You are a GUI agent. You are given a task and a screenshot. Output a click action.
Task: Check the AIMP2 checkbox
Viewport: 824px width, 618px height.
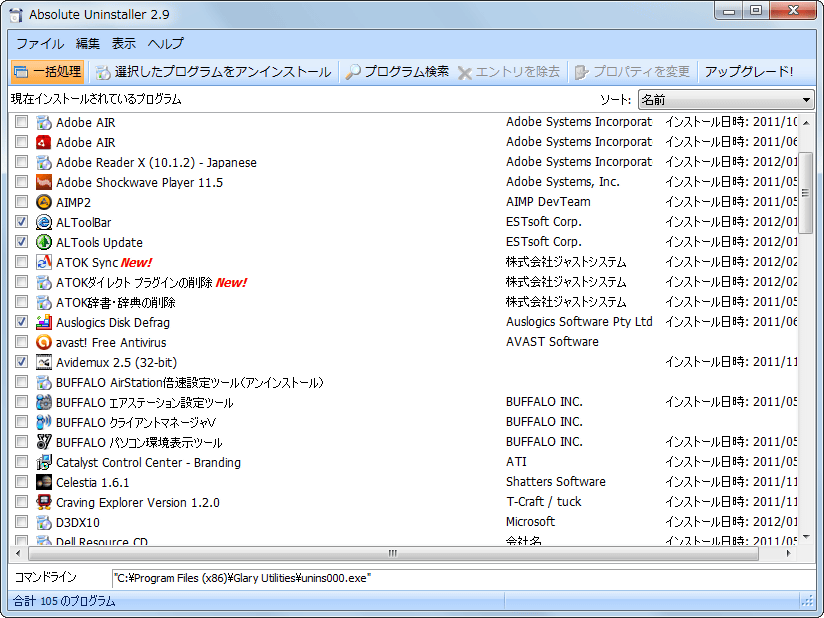[22, 202]
